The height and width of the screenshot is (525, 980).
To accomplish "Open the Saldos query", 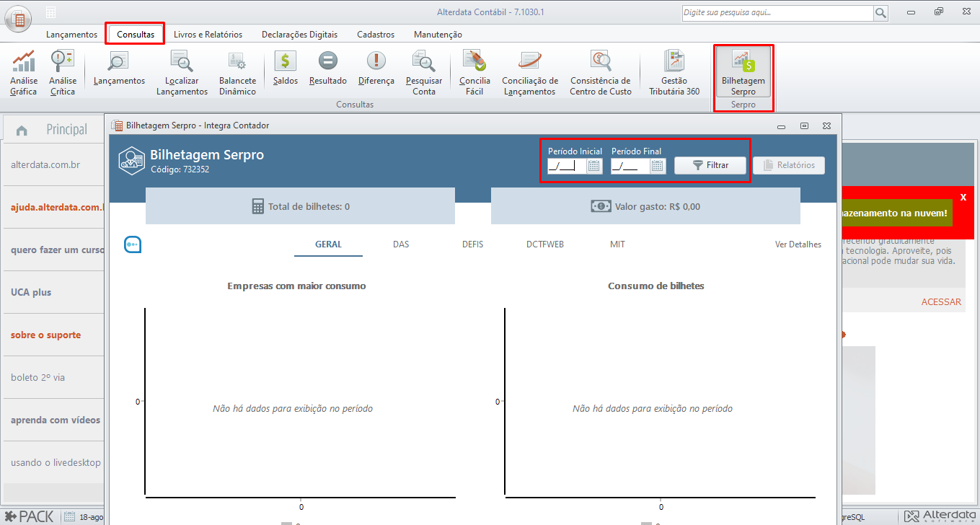I will [x=286, y=69].
